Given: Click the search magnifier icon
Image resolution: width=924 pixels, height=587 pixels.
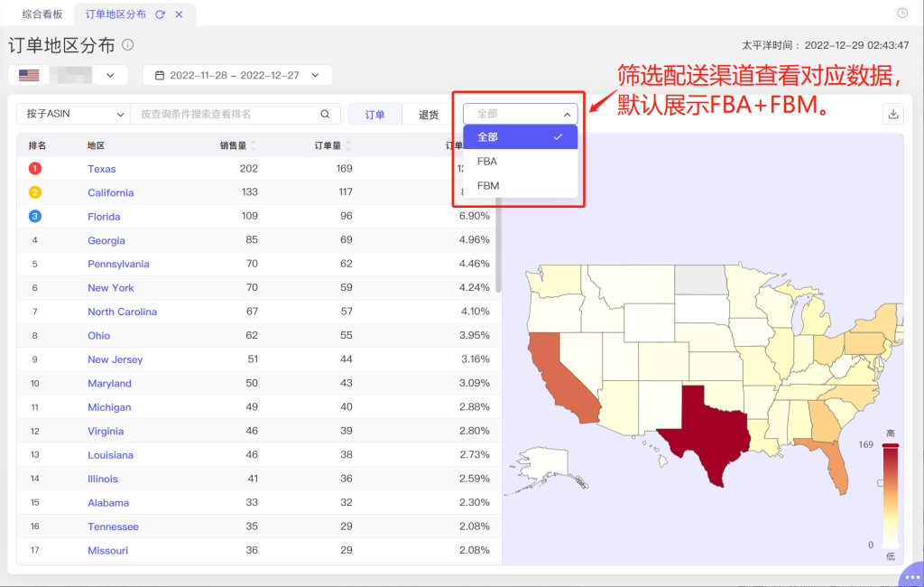Looking at the screenshot, I should [x=325, y=114].
